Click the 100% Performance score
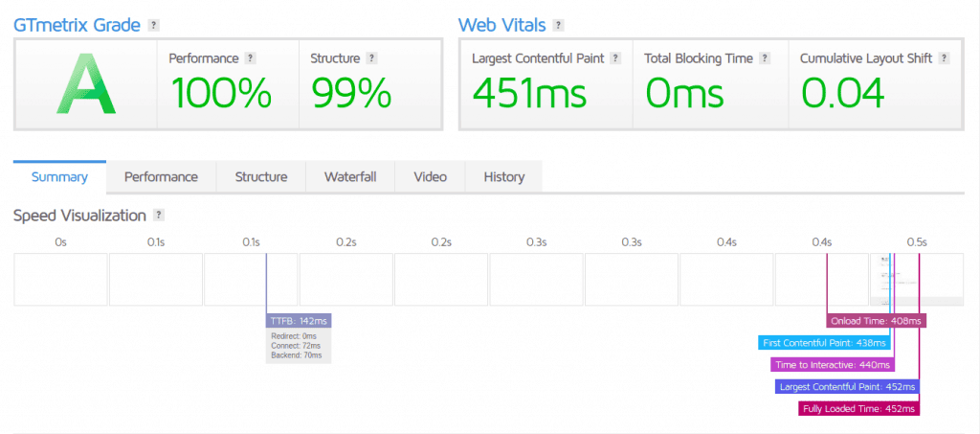Viewport: 980px width, 434px height. point(221,94)
